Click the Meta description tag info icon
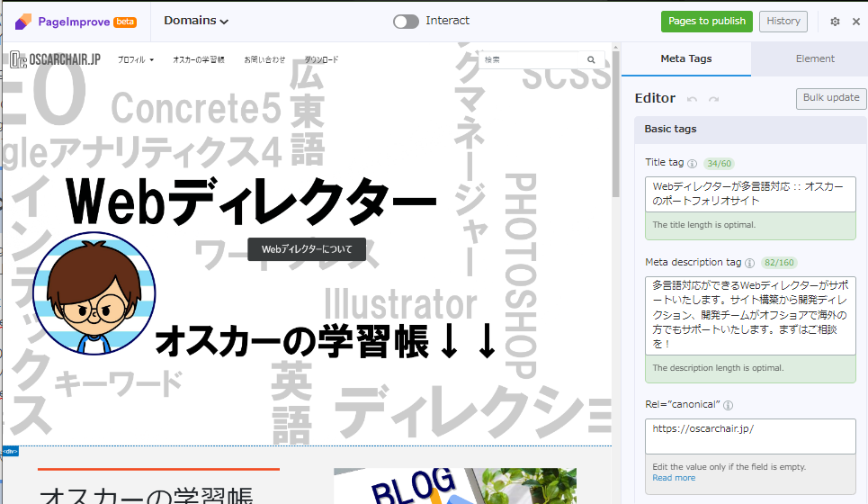Image resolution: width=868 pixels, height=504 pixels. [x=749, y=263]
